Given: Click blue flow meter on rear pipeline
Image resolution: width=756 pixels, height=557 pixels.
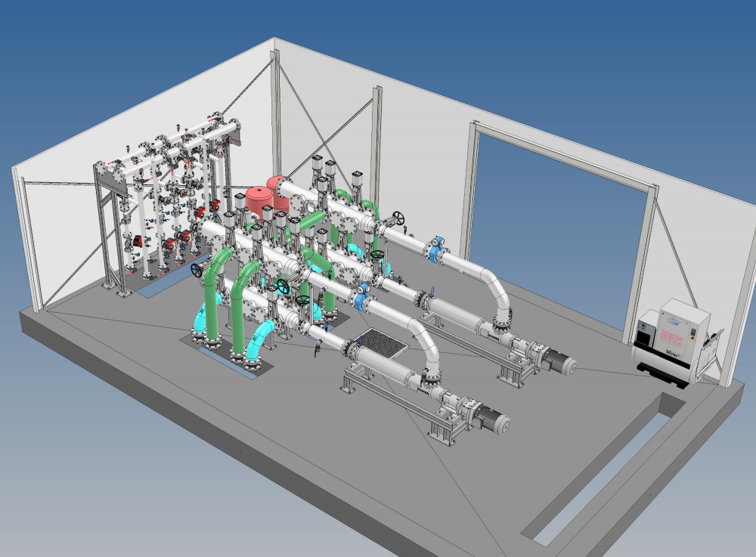Looking at the screenshot, I should click(435, 251).
